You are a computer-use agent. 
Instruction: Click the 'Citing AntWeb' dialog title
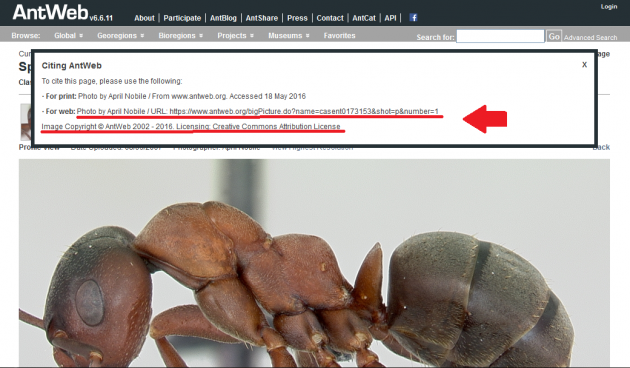[x=72, y=65]
